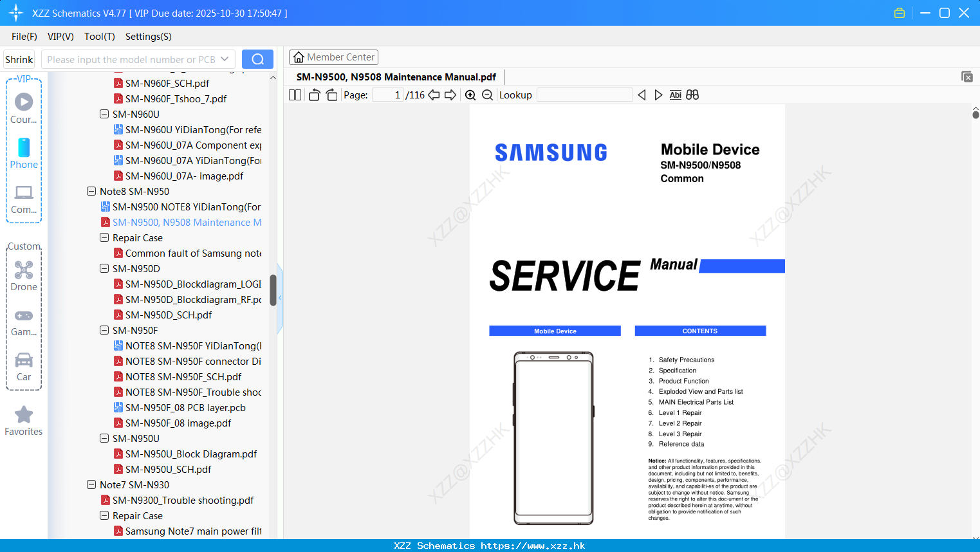Open the VIP(V) menu
The image size is (980, 552).
click(x=60, y=36)
